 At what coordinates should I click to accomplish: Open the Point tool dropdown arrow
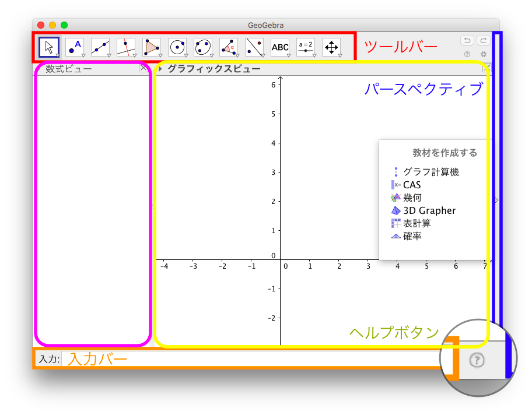pos(83,55)
